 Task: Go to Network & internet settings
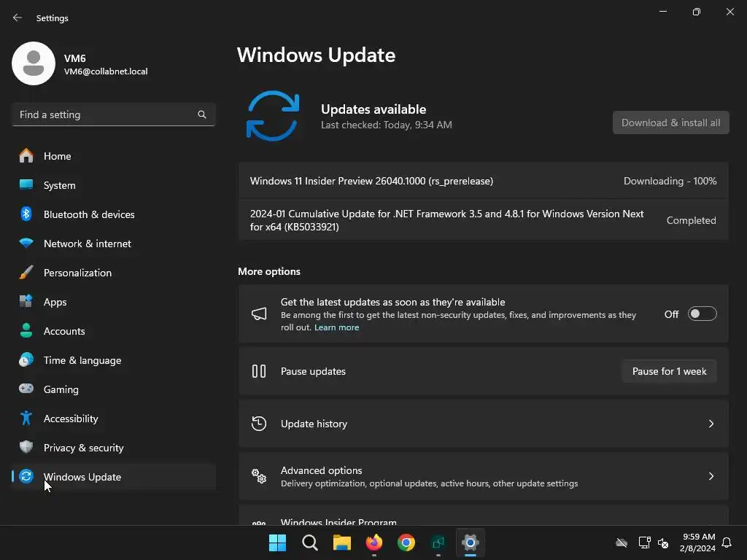coord(113,244)
